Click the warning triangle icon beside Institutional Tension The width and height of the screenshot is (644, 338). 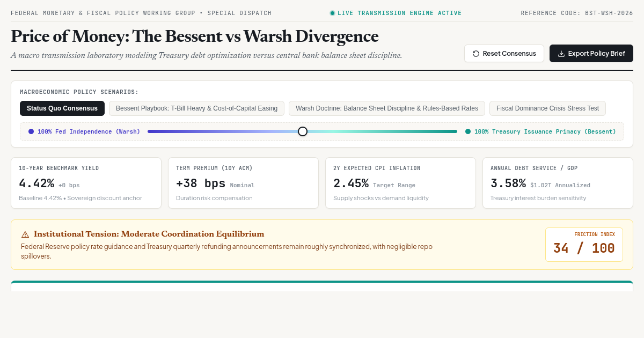pyautogui.click(x=25, y=234)
